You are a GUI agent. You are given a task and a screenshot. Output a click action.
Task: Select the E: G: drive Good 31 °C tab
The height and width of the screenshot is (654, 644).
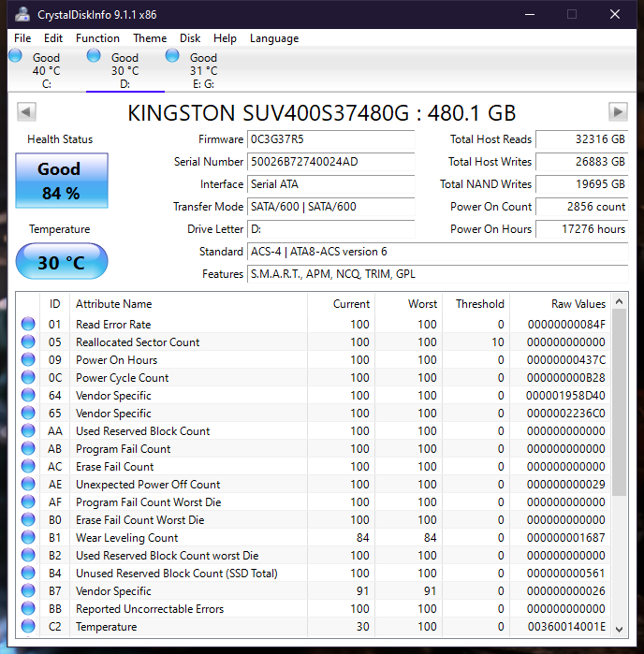(x=204, y=70)
